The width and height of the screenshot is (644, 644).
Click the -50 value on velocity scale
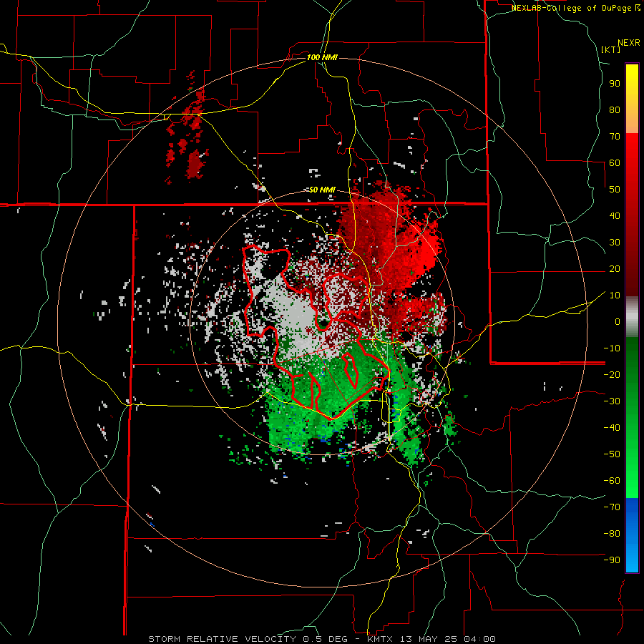coord(612,454)
